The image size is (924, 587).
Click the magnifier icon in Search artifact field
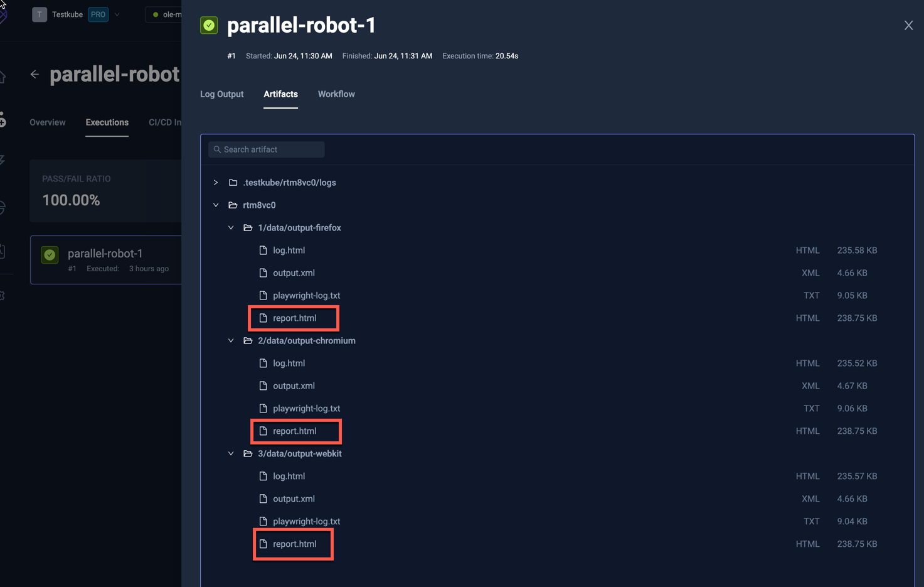(217, 149)
